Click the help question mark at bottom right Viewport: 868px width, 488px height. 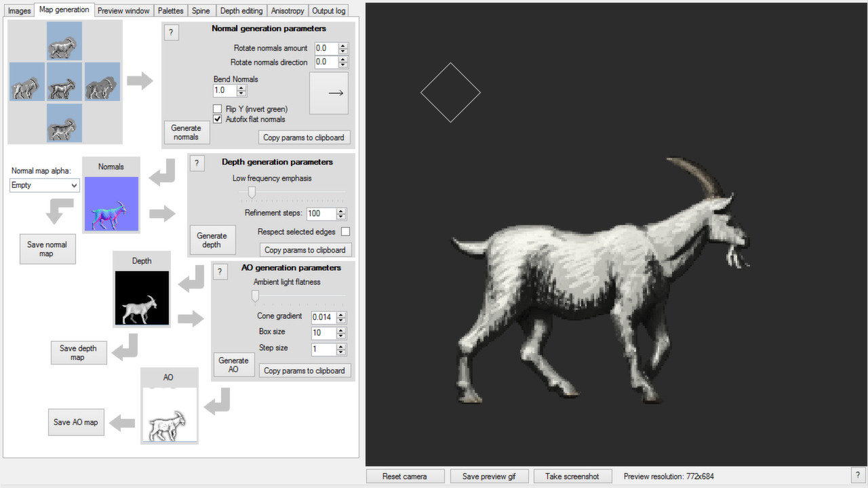point(859,475)
